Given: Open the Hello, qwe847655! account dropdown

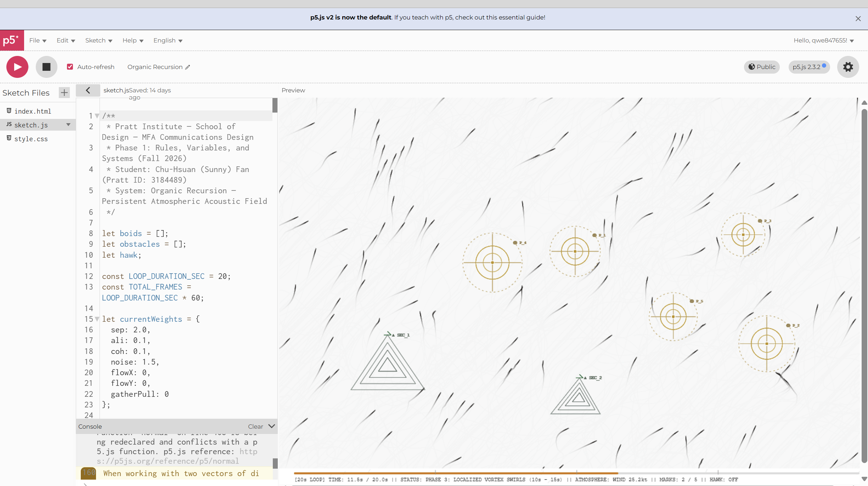Looking at the screenshot, I should point(824,40).
